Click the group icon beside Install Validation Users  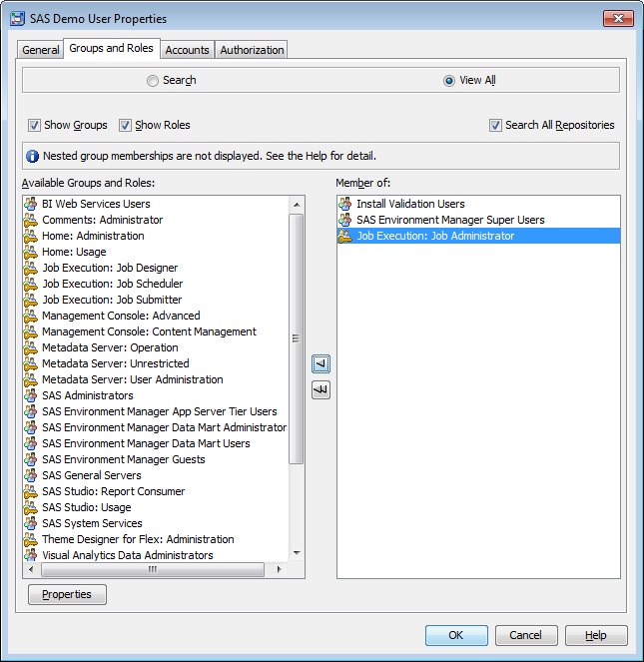pos(345,204)
